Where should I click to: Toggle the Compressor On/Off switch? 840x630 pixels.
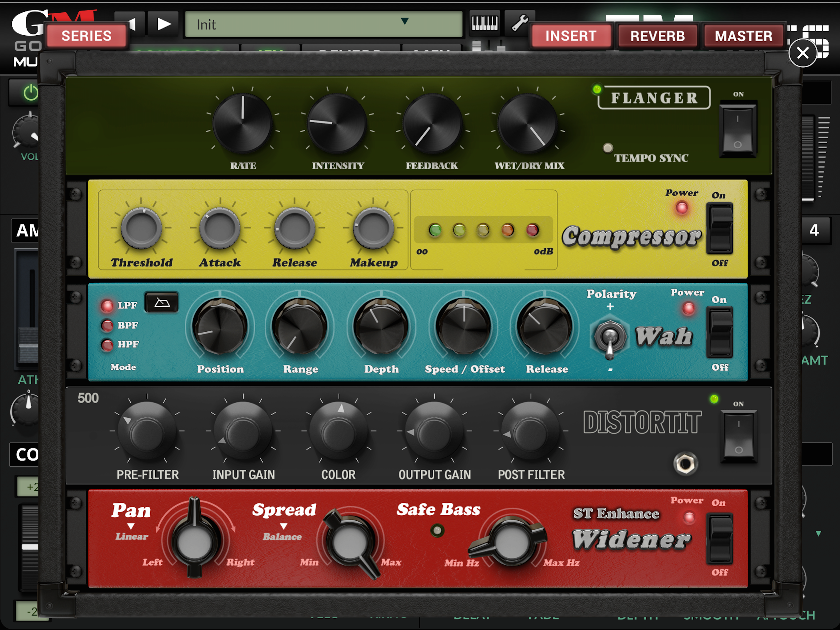[x=719, y=228]
